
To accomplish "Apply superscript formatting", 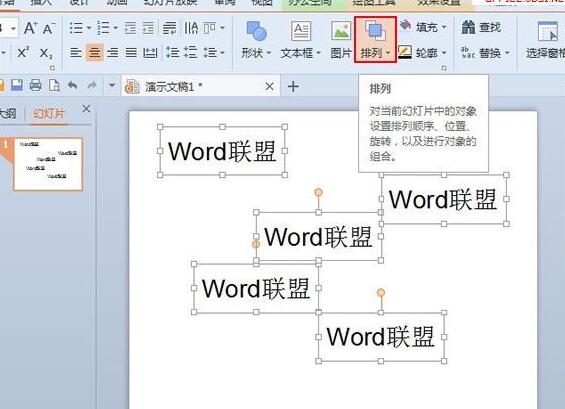I will point(23,53).
